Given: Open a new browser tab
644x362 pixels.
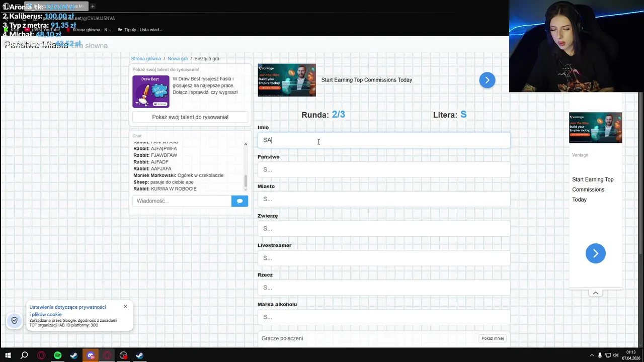Looking at the screenshot, I should 93,6.
